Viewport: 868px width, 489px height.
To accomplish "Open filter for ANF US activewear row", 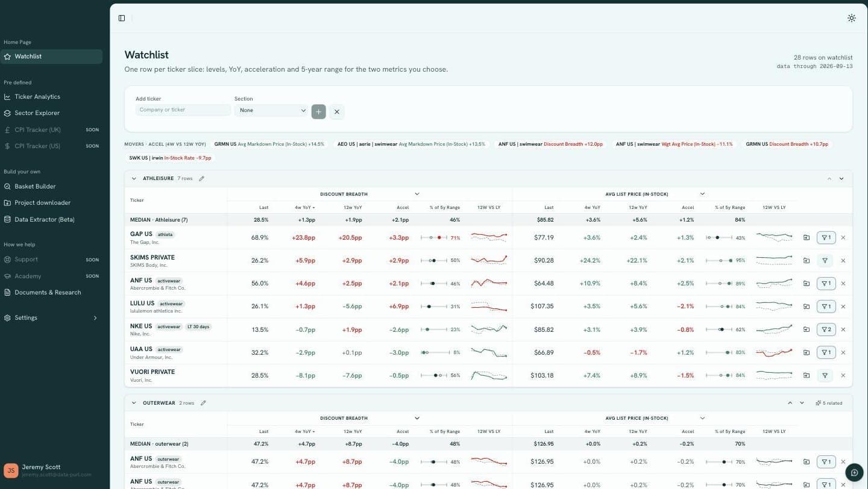I will click(x=826, y=284).
